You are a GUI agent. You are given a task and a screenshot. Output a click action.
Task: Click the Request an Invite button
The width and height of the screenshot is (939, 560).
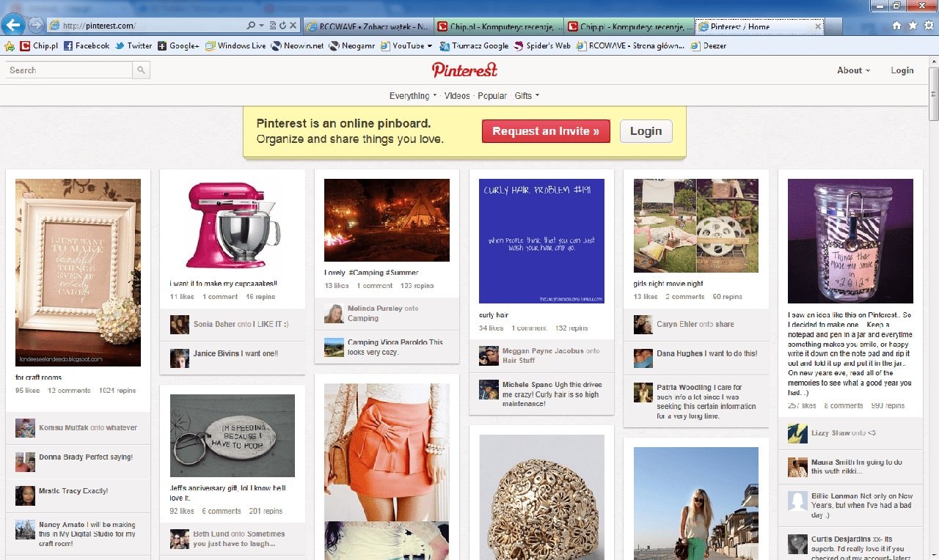pyautogui.click(x=546, y=131)
